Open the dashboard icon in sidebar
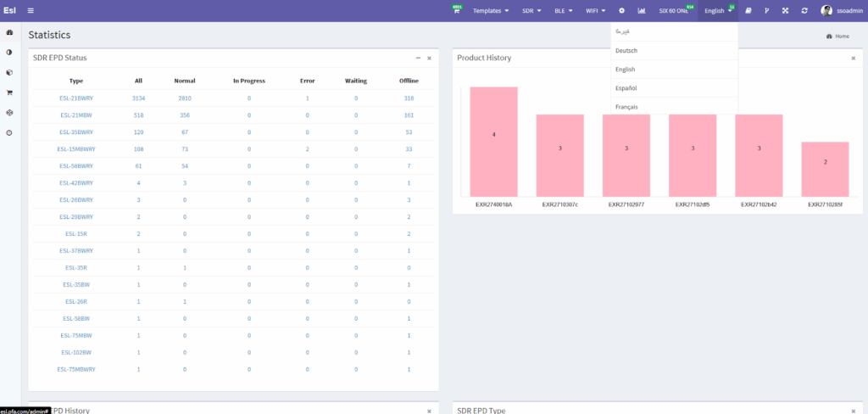This screenshot has height=414, width=868. point(9,33)
